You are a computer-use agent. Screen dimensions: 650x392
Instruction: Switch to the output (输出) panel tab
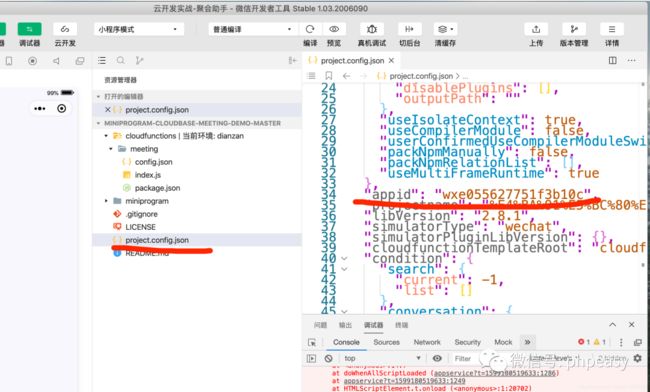click(x=345, y=325)
